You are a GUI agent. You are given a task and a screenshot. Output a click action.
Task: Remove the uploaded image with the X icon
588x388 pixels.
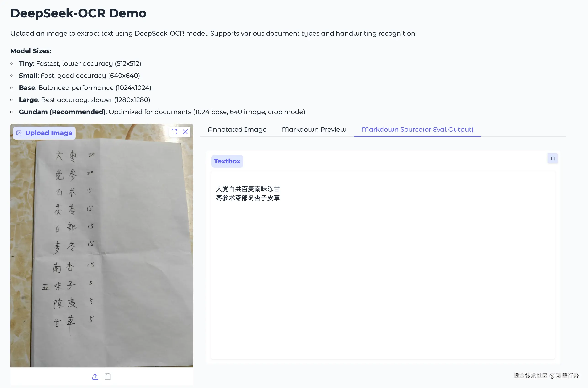185,132
